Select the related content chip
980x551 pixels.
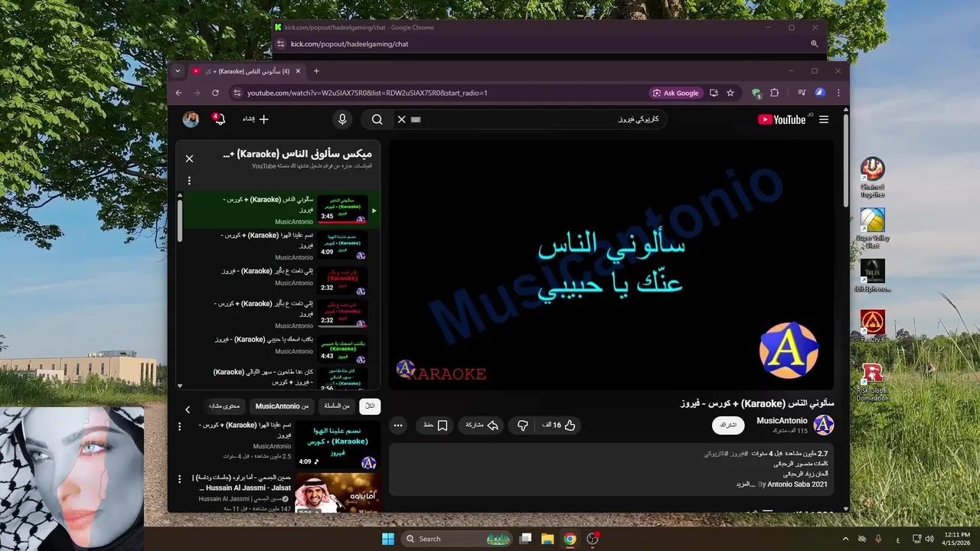pyautogui.click(x=224, y=406)
